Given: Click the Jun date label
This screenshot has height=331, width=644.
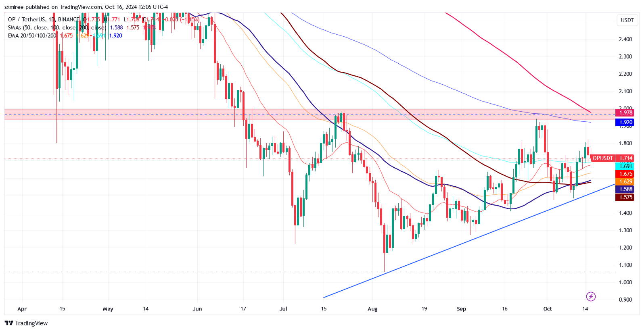Looking at the screenshot, I should tap(197, 309).
